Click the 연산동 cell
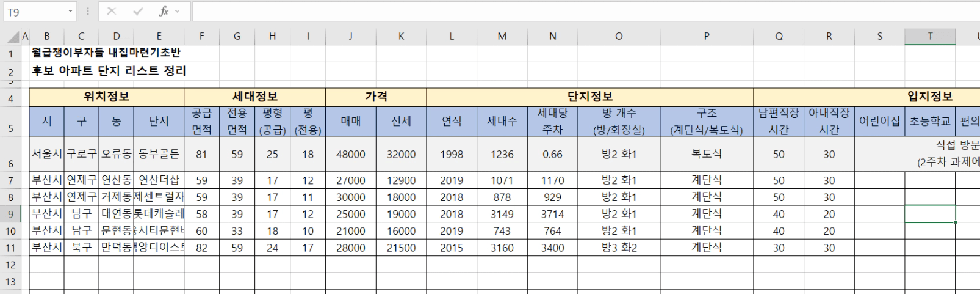The height and width of the screenshot is (294, 980). [x=116, y=180]
